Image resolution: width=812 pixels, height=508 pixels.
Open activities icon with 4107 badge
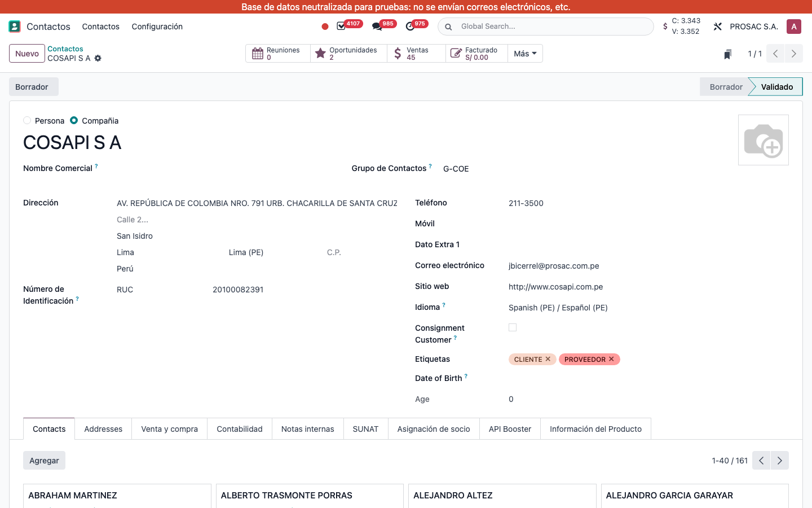click(341, 27)
